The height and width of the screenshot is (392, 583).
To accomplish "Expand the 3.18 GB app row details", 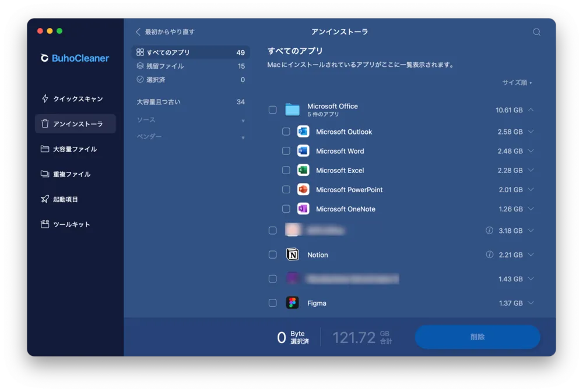I will coord(531,231).
